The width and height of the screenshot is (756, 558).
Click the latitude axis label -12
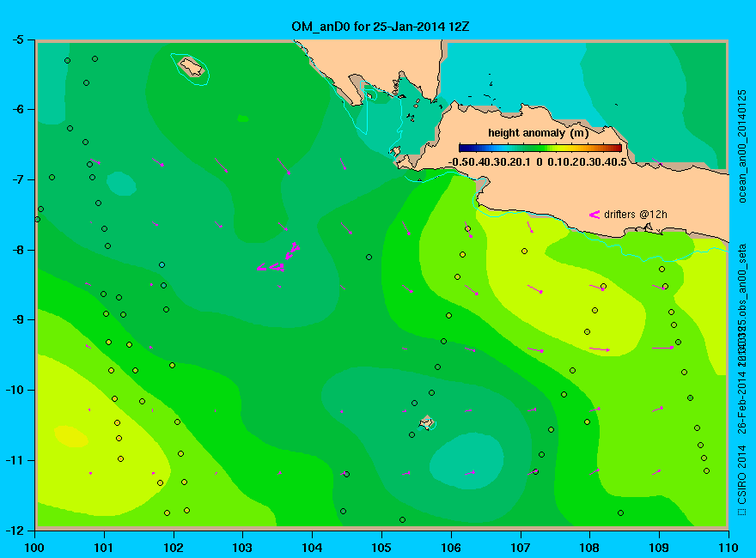(x=15, y=531)
